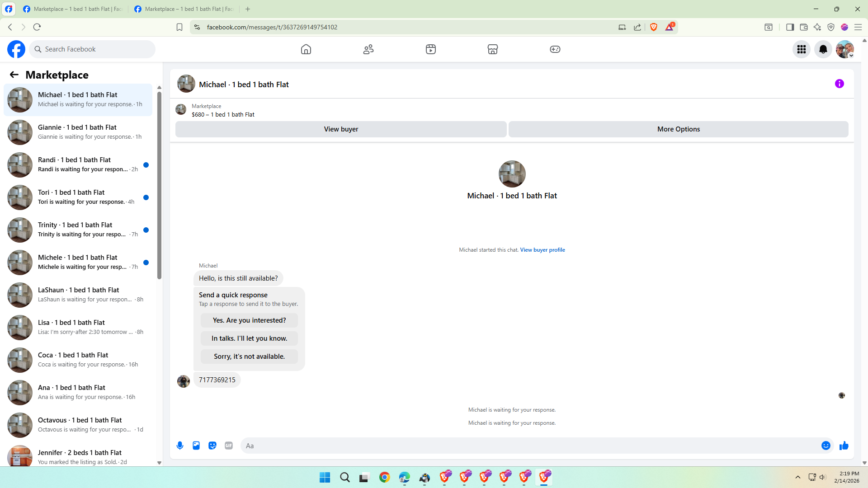Open the GIF picker icon
The image size is (868, 488).
[x=229, y=446]
